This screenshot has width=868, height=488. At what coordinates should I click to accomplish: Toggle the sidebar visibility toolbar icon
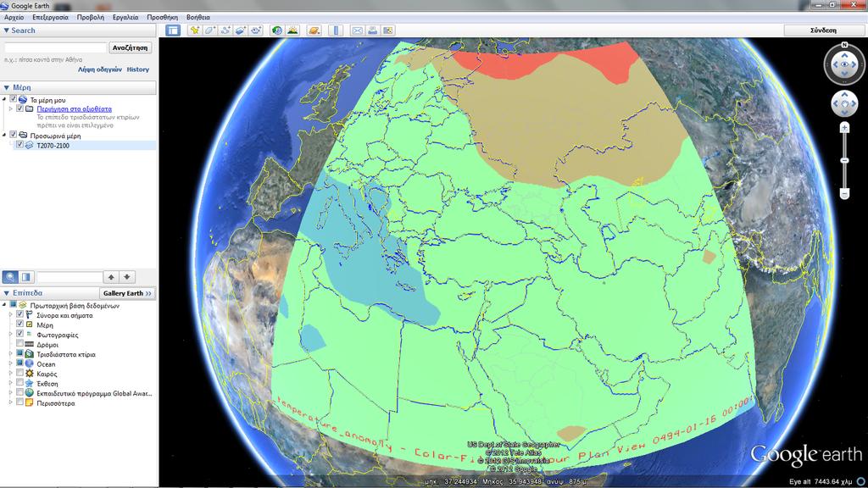click(173, 30)
